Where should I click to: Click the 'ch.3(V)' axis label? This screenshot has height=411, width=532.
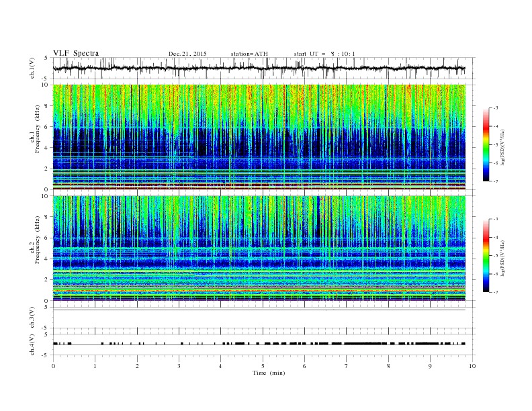coord(32,318)
